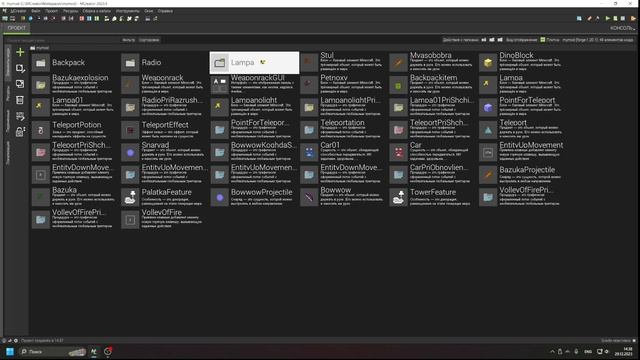The image size is (640, 360).
Task: Select the RadioPriRazrush procedure element
Action: pyautogui.click(x=164, y=107)
